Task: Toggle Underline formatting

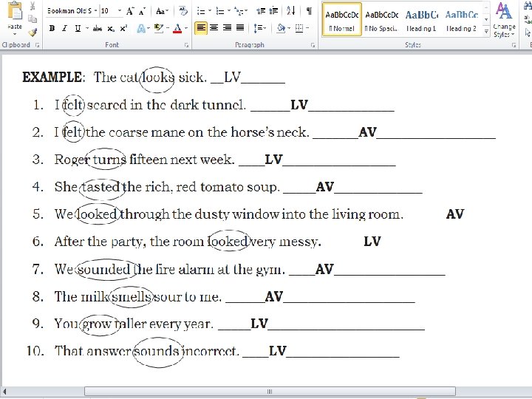Action: tap(78, 29)
